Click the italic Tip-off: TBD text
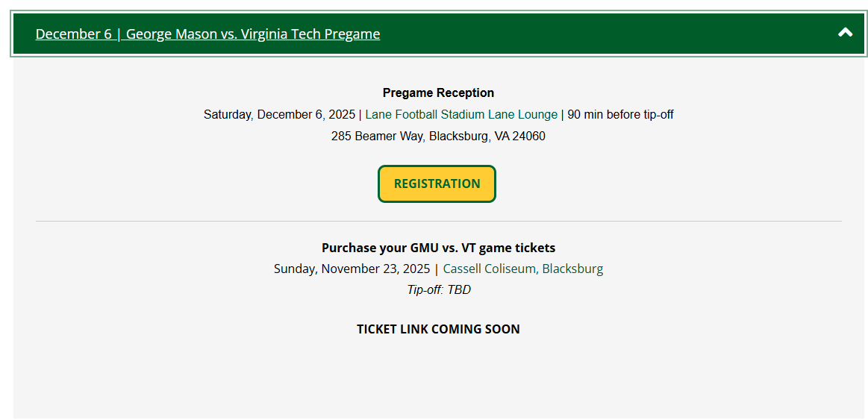The width and height of the screenshot is (868, 420). tap(439, 289)
